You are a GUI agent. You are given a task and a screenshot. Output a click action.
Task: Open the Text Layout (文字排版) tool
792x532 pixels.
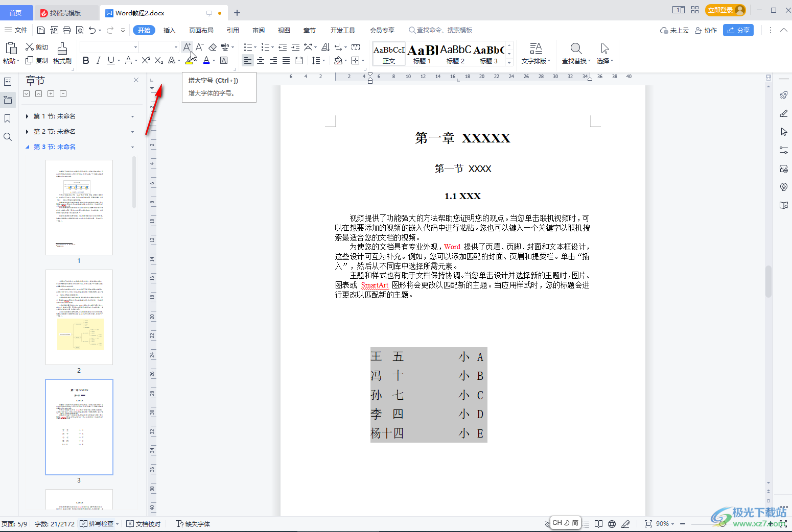536,54
